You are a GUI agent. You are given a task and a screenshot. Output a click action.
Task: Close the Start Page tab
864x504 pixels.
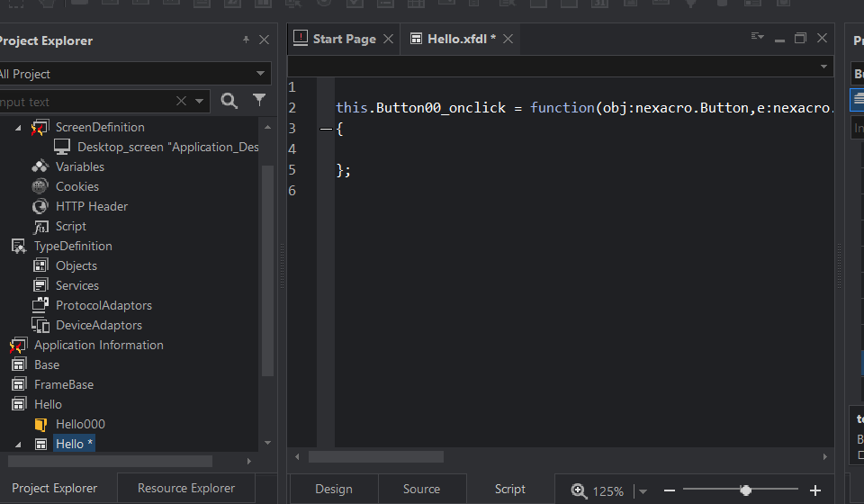pos(389,39)
